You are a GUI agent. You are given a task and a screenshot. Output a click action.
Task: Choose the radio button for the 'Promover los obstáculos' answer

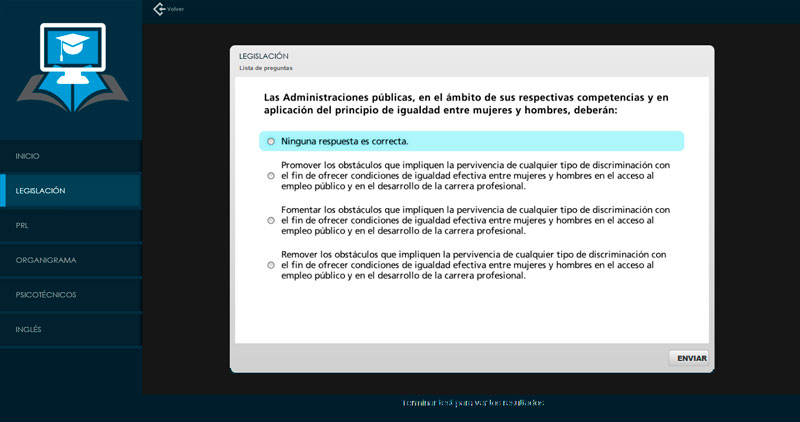pos(271,176)
